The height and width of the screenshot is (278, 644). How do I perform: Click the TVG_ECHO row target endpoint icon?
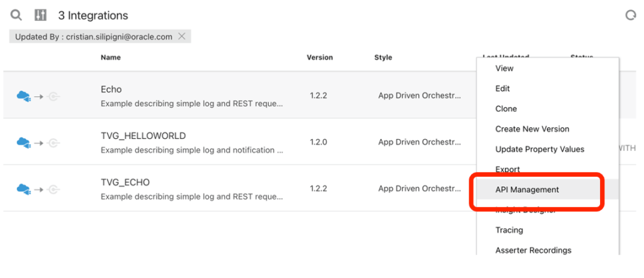click(x=54, y=189)
